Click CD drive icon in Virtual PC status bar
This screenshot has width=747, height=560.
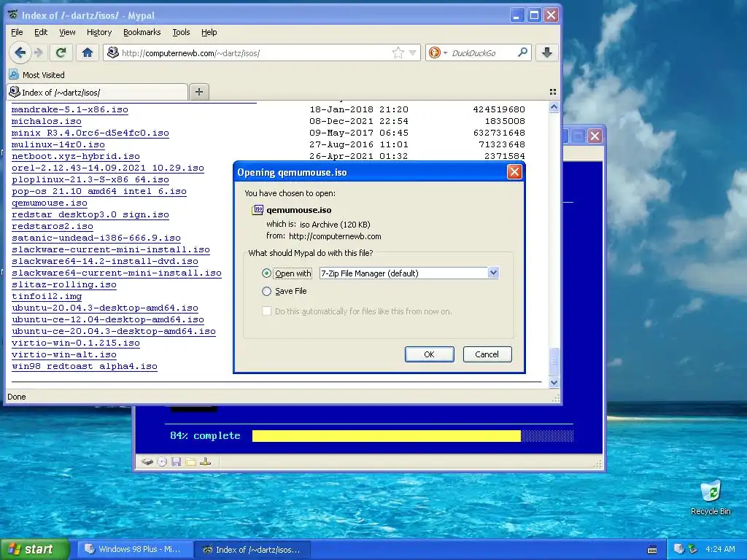tap(162, 462)
